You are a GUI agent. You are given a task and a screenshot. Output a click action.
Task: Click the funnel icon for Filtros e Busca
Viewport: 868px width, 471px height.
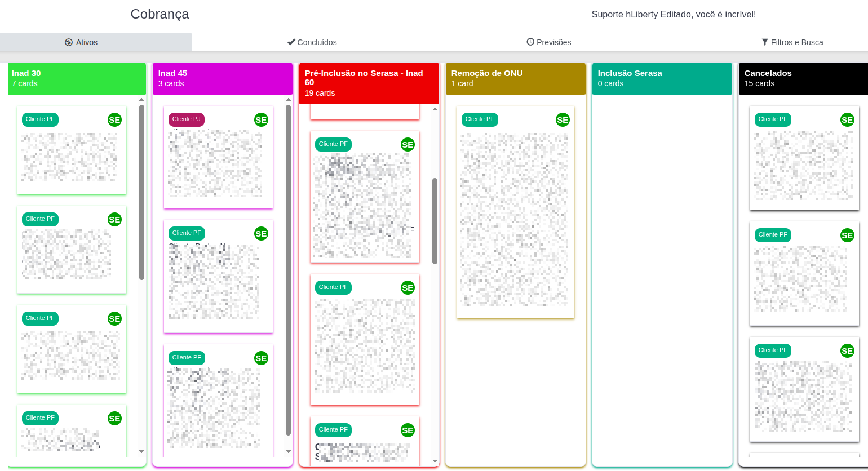click(765, 42)
